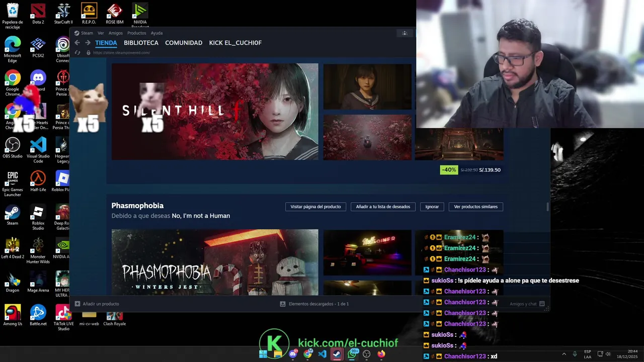Open the Steam desktop shortcut
The image size is (644, 362).
coord(13,215)
